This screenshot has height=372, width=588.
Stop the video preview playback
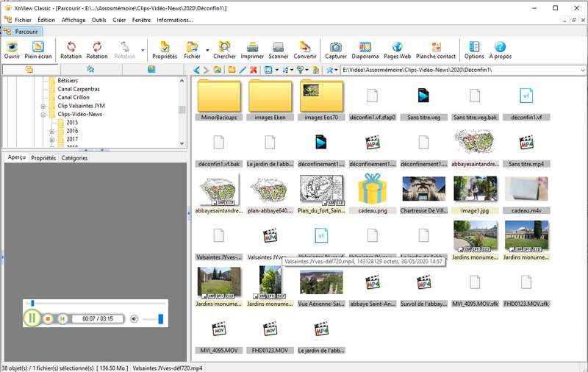point(48,319)
